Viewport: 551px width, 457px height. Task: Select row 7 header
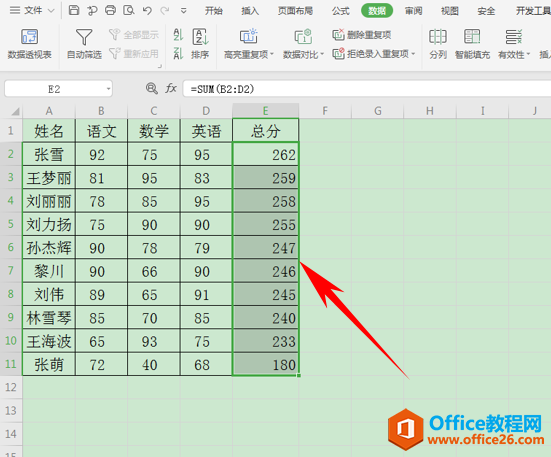(11, 271)
